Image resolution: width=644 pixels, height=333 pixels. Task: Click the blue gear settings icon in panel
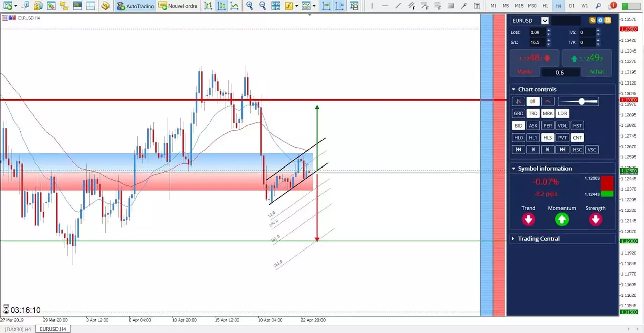pyautogui.click(x=600, y=20)
